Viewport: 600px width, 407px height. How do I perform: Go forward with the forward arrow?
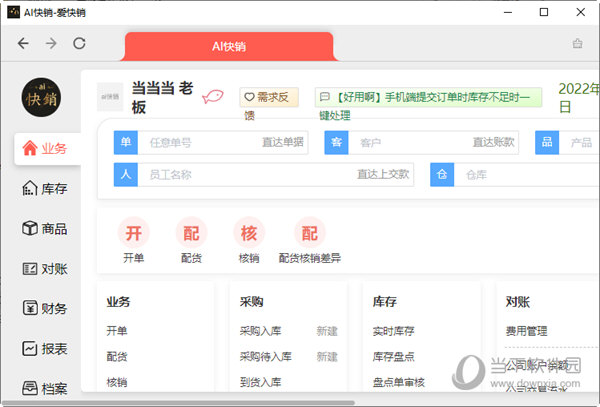tap(51, 44)
